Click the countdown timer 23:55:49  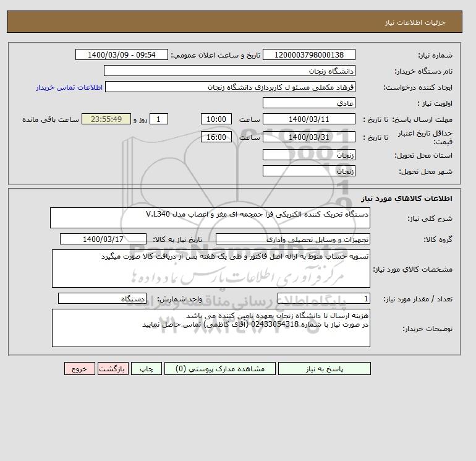click(106, 119)
